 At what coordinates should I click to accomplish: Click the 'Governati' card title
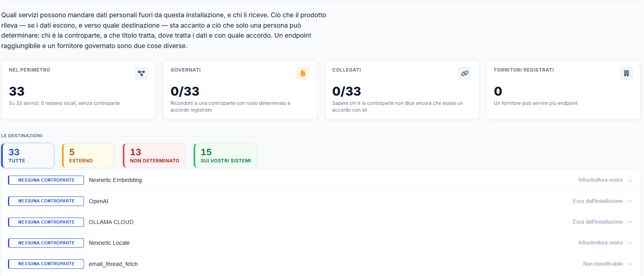point(186,70)
